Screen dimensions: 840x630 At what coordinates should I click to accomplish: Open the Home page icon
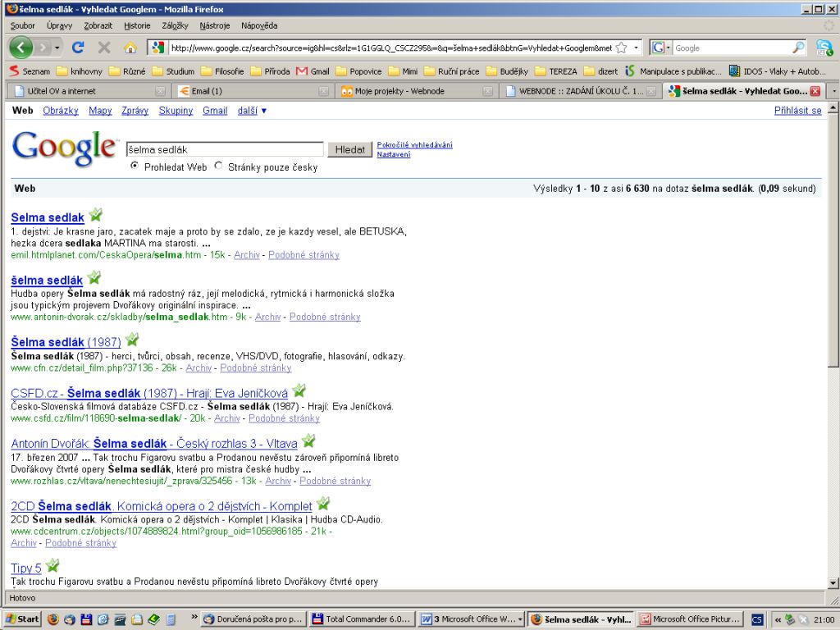pyautogui.click(x=130, y=48)
